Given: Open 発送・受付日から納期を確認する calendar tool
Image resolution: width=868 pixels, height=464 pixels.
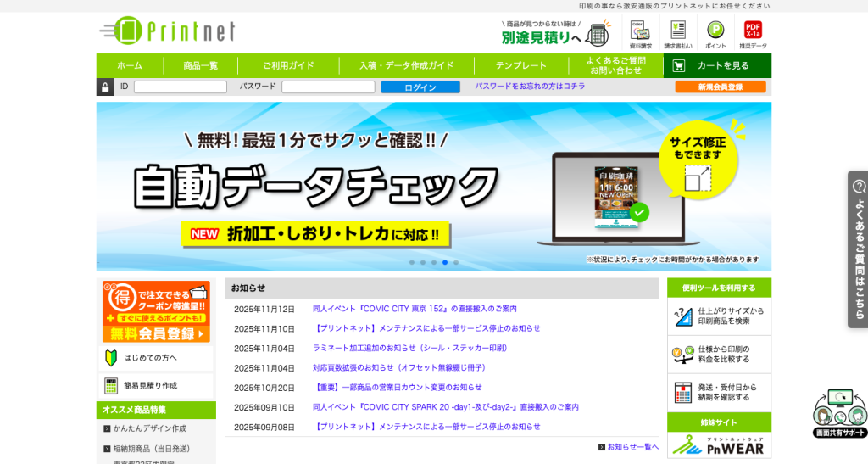Looking at the screenshot, I should pyautogui.click(x=719, y=393).
